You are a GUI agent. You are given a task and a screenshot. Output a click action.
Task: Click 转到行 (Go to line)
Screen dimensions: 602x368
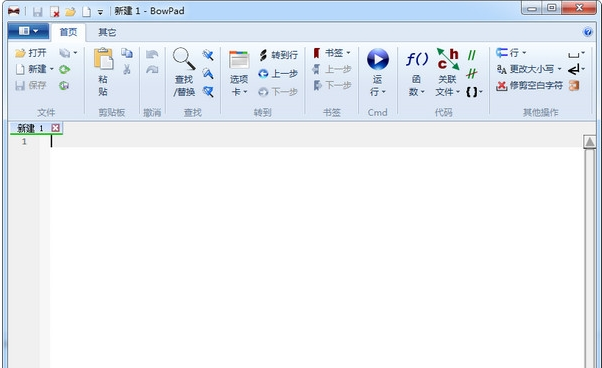(278, 55)
